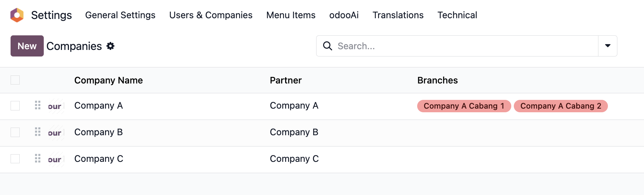Expand the search options dropdown arrow
The width and height of the screenshot is (644, 195).
[608, 46]
